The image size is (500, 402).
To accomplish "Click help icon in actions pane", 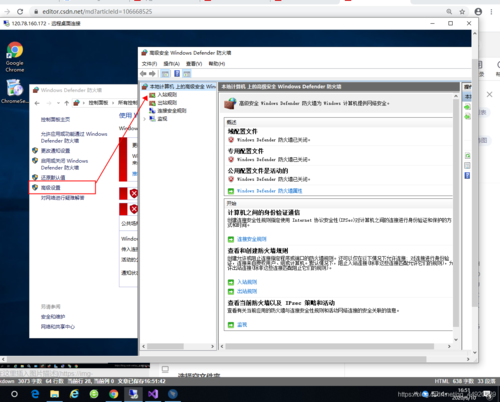I will (467, 176).
